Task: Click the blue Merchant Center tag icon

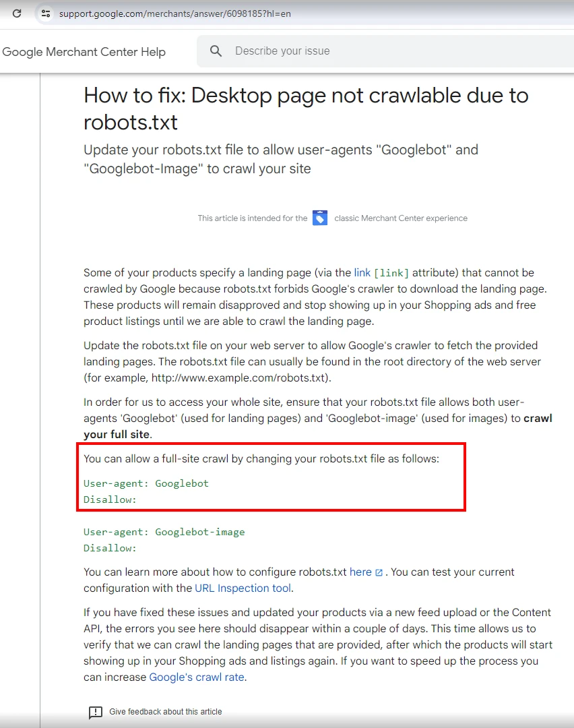Action: pyautogui.click(x=319, y=218)
